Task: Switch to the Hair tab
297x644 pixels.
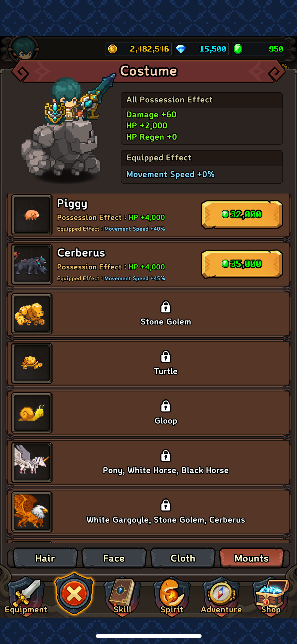Action: (45, 558)
